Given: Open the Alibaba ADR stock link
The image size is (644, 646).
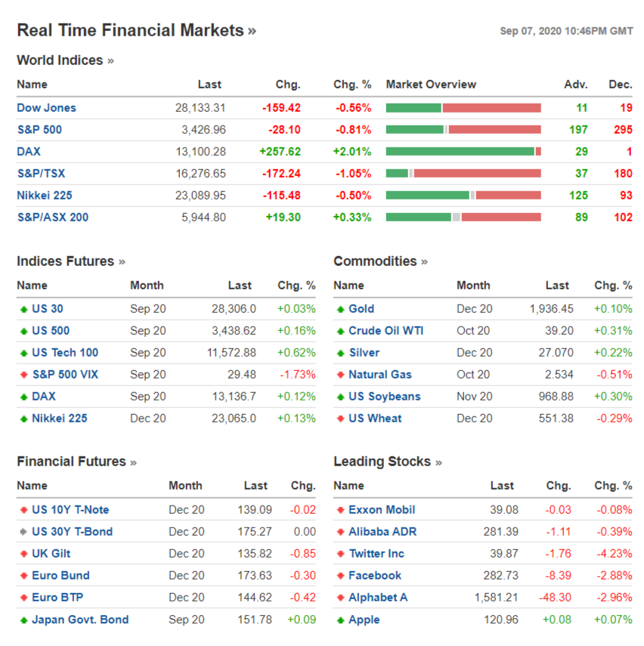Looking at the screenshot, I should pos(382,531).
